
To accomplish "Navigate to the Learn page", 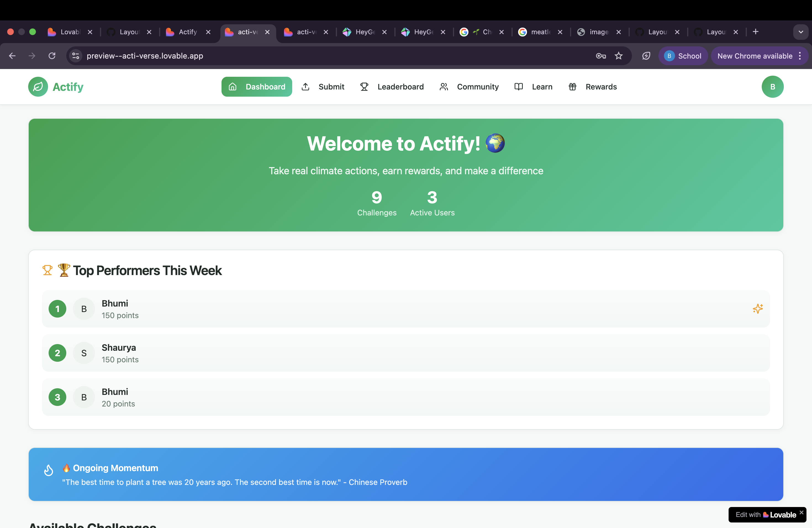I will pos(534,87).
